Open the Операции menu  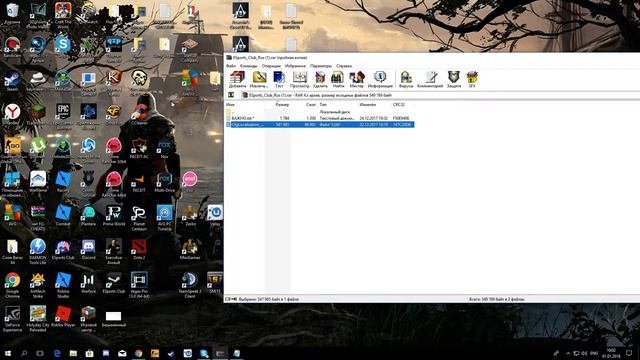click(x=271, y=66)
